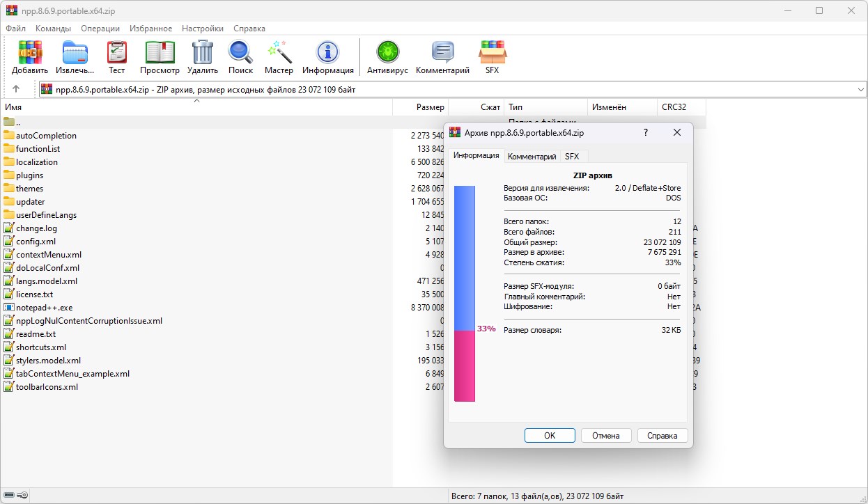The height and width of the screenshot is (504, 868).
Task: Click the functionList folder icon
Action: pos(9,149)
